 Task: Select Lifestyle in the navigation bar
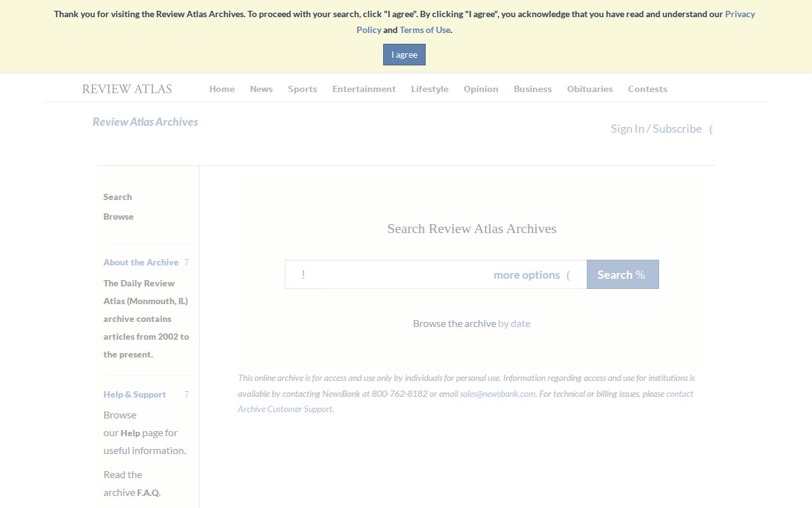tap(429, 89)
